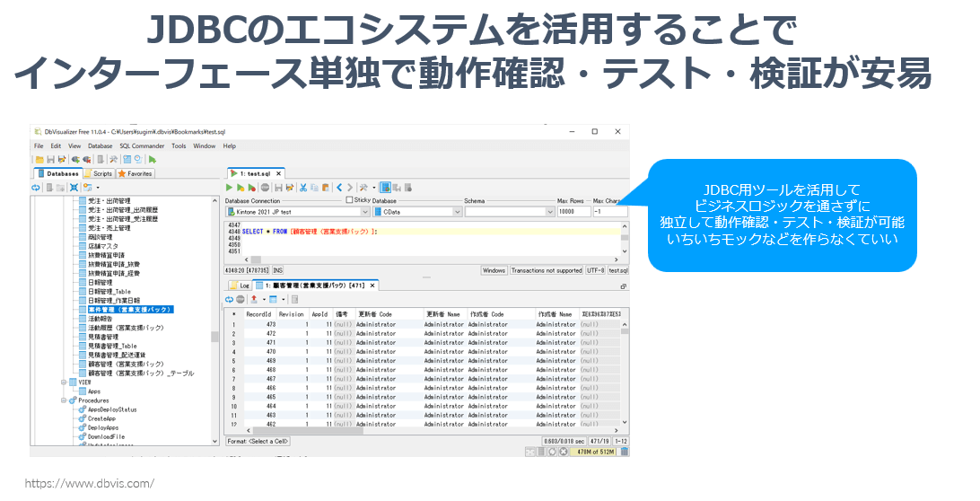
Task: Open the Edit menu
Action: coord(56,145)
